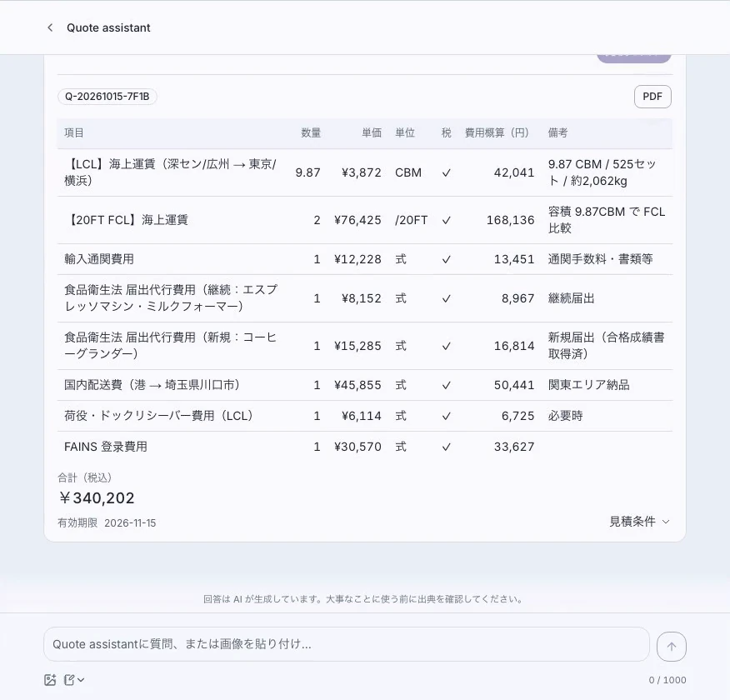
Task: Select the quote ID Q-20261015-7F1B badge
Action: (x=107, y=97)
